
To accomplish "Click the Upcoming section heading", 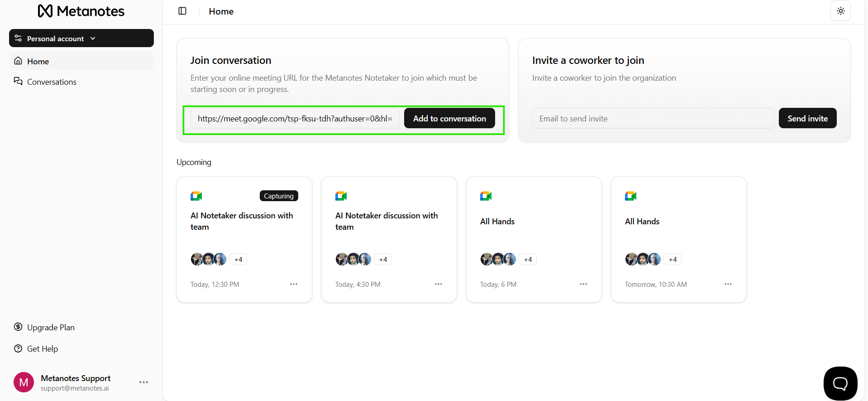I will (x=194, y=162).
